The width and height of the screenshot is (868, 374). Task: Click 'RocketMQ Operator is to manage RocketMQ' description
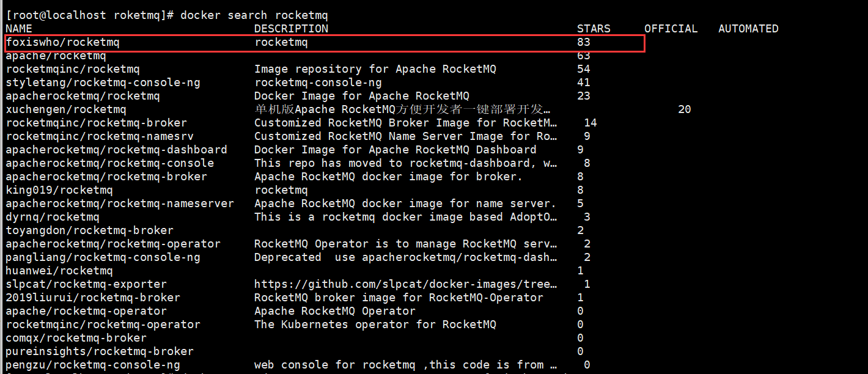[x=405, y=244]
